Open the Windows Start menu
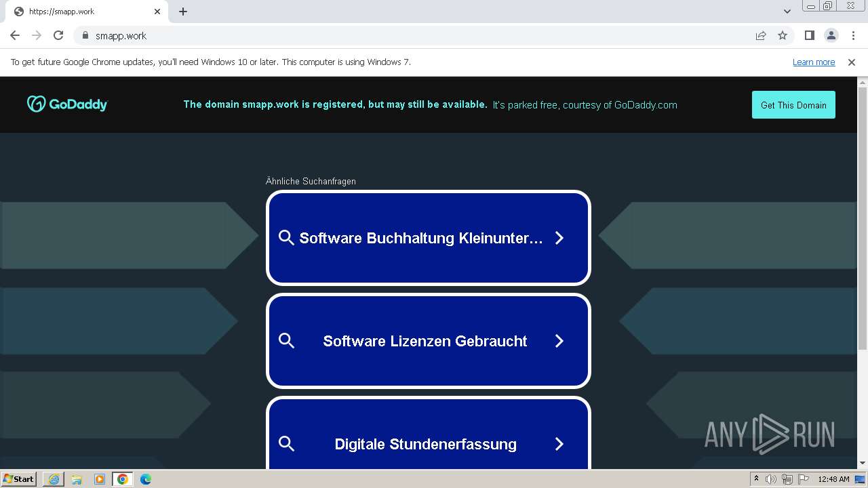 click(x=19, y=479)
